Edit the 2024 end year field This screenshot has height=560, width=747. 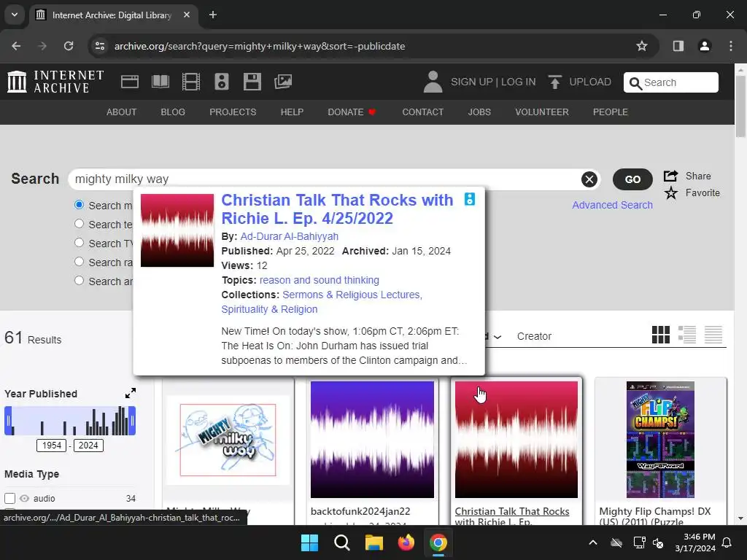(x=88, y=446)
